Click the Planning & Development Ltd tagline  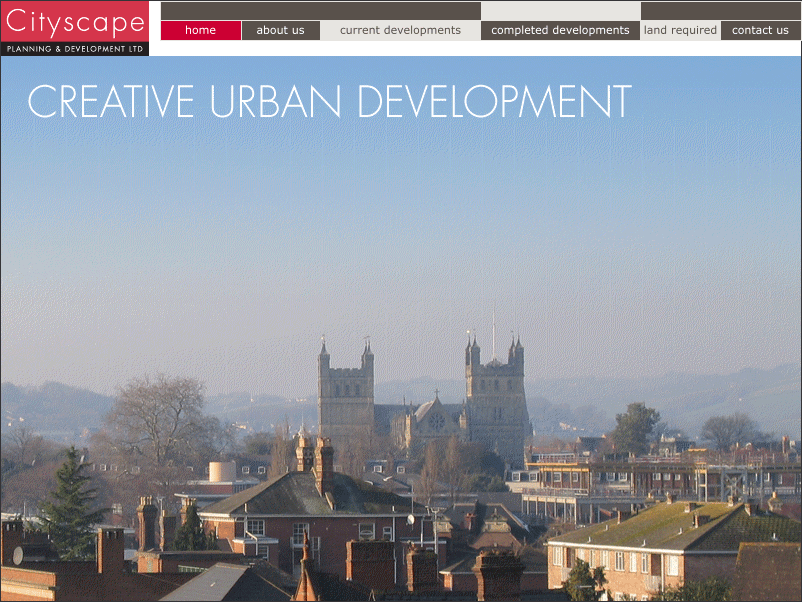coord(75,48)
